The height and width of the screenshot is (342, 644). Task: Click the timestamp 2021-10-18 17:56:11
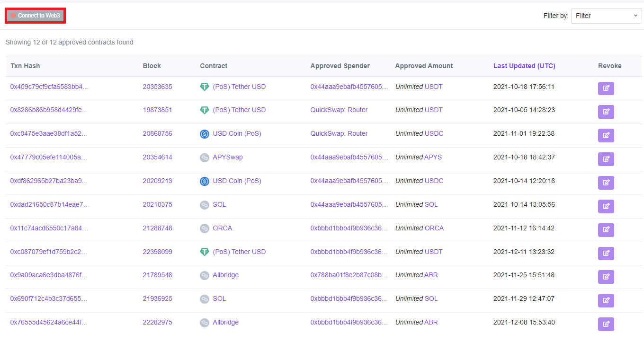[x=524, y=87]
